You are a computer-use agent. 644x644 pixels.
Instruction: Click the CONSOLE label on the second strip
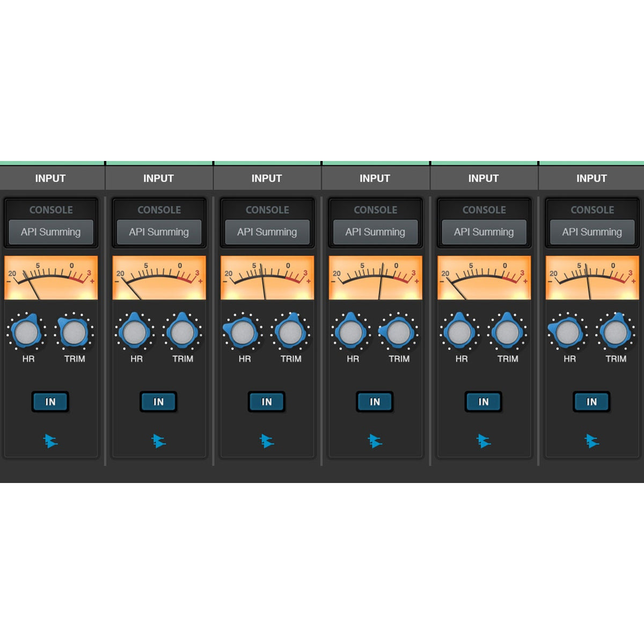tap(159, 210)
